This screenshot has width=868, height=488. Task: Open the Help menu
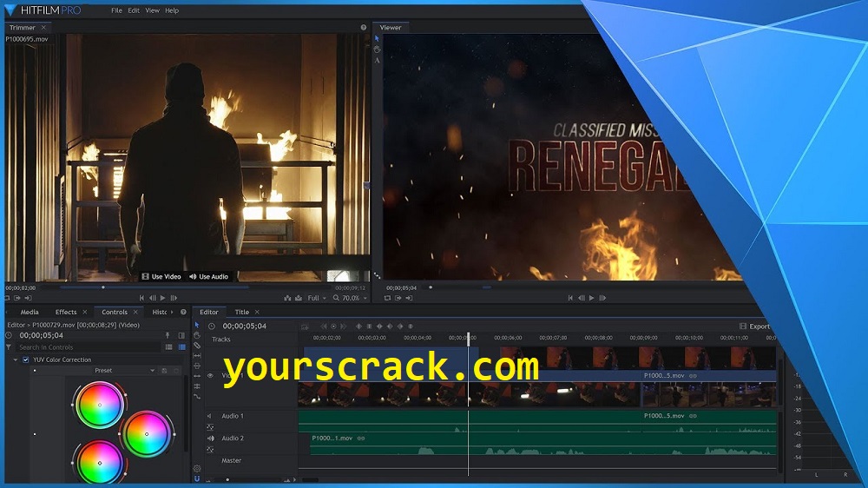point(172,10)
